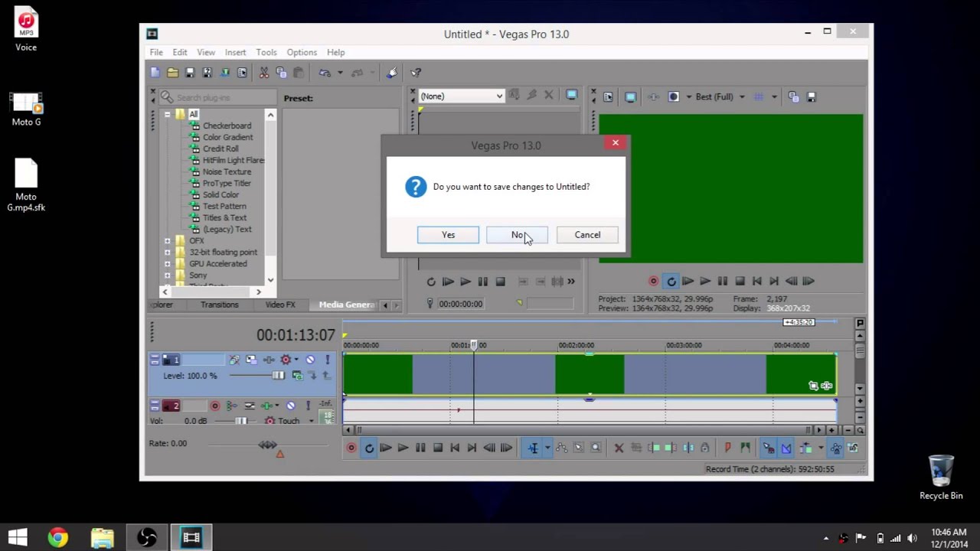The image size is (980, 551).
Task: Click the What's This help icon
Action: [x=416, y=73]
